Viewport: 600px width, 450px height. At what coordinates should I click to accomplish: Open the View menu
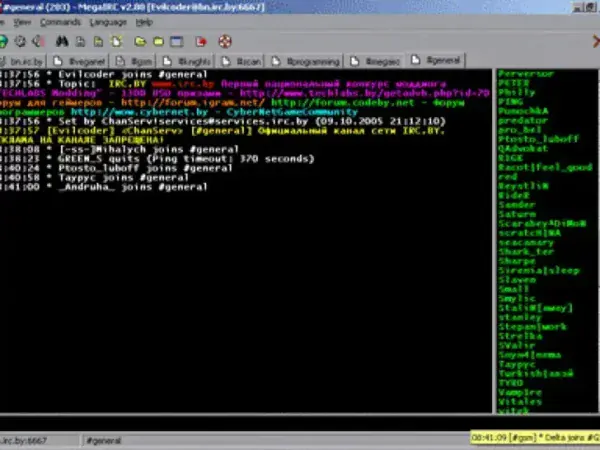point(23,21)
